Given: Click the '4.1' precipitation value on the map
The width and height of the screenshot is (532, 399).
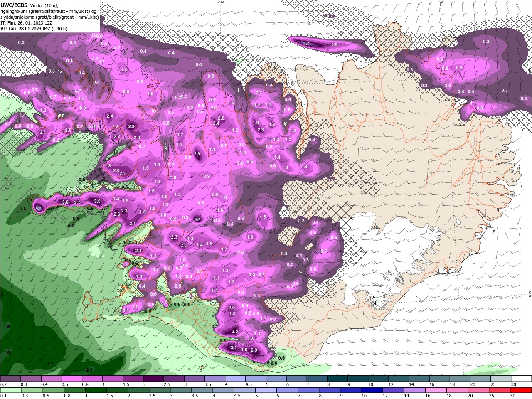Looking at the screenshot, I should (x=39, y=208).
